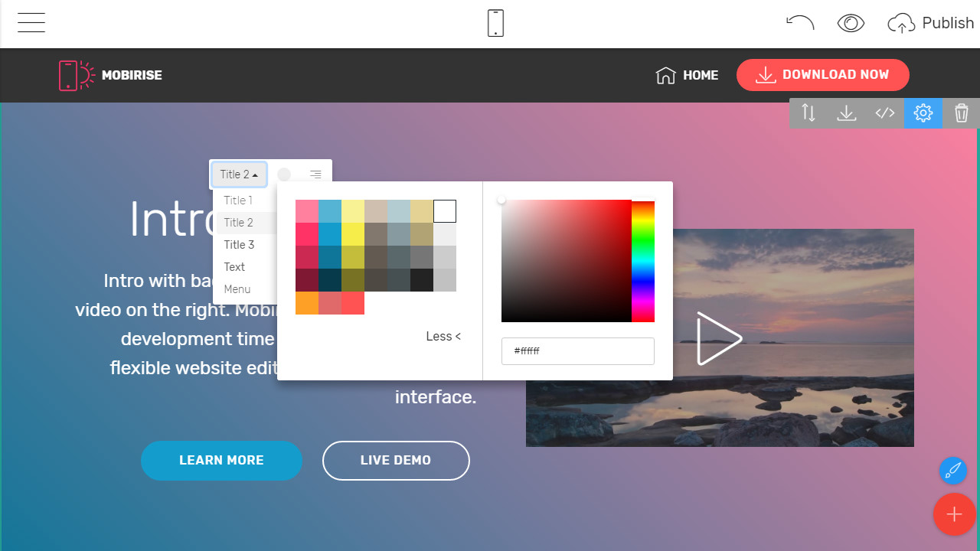Open text alignment options

(x=315, y=174)
